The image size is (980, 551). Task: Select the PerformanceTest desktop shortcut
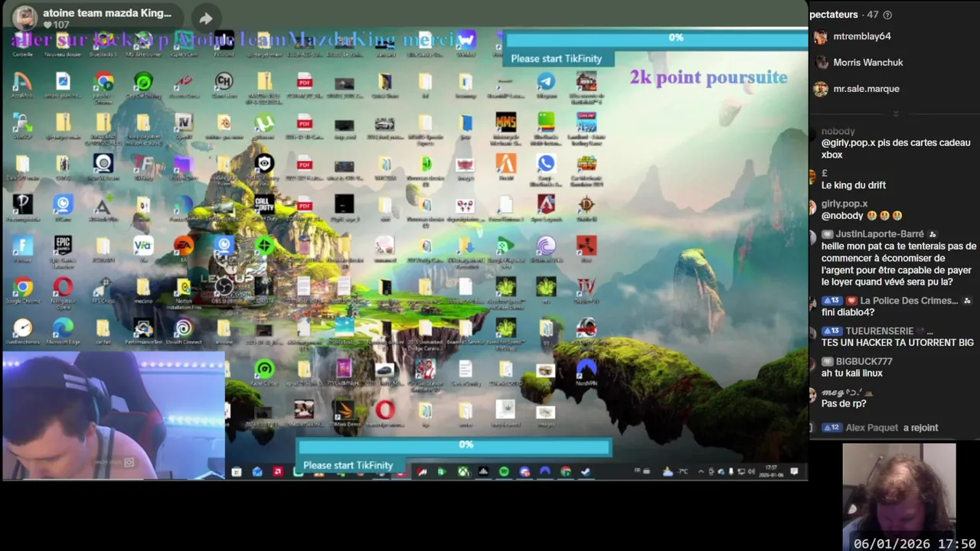pyautogui.click(x=143, y=331)
